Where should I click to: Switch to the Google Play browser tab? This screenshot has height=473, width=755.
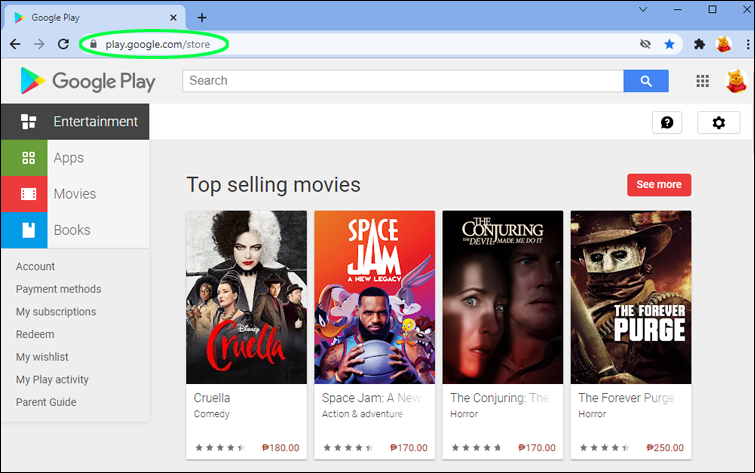tap(94, 18)
